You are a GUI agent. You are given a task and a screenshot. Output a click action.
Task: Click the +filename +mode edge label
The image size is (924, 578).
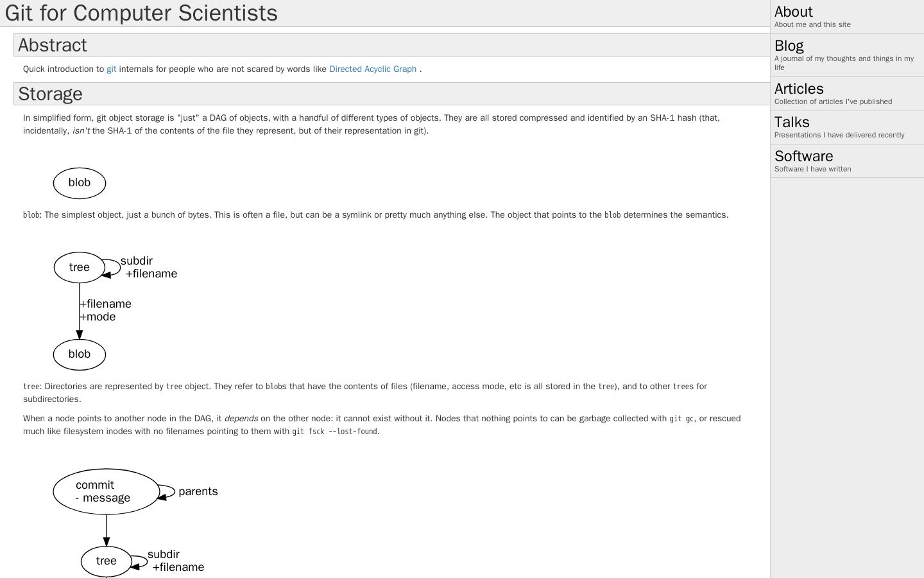(x=105, y=310)
